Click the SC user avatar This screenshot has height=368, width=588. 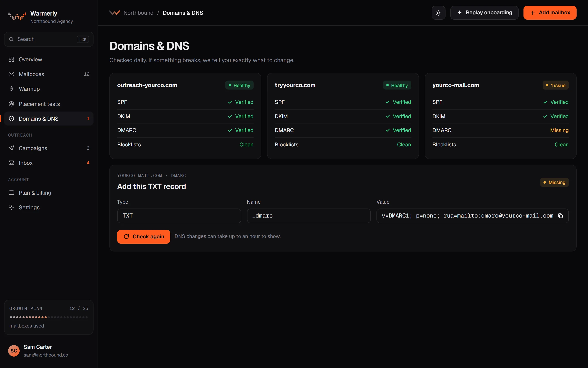point(14,351)
